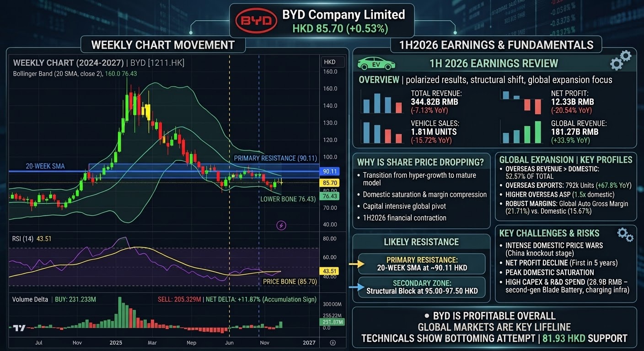Viewport: 644px width, 351px height.
Task: Click the blue 90.11 price axis tag
Action: [x=330, y=171]
